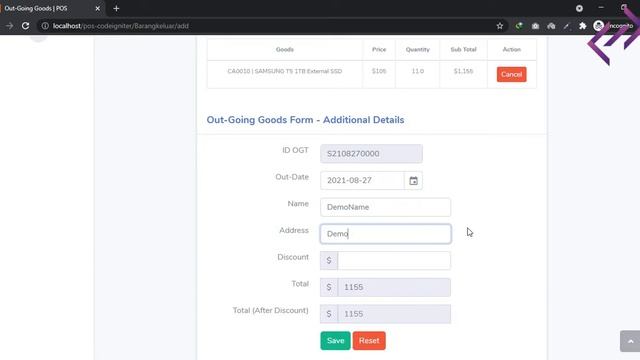Click the Total (After Discount) field
640x360 pixels.
(394, 314)
